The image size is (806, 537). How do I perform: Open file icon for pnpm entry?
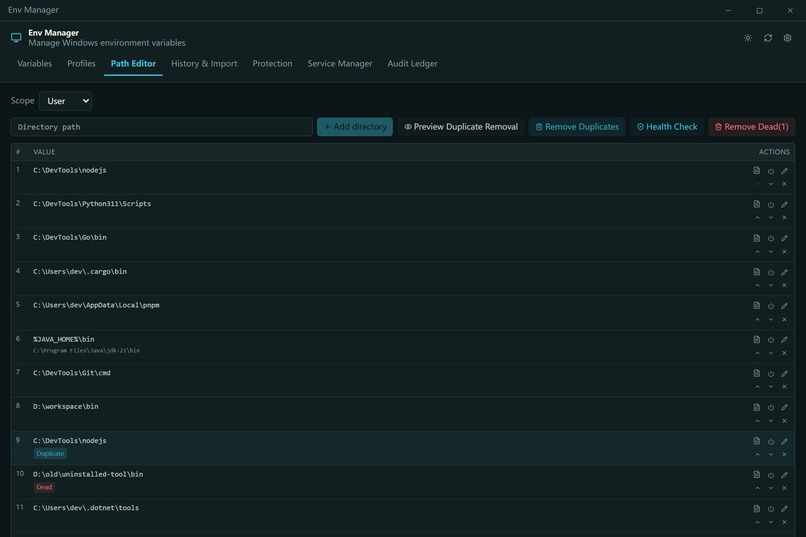click(x=757, y=306)
